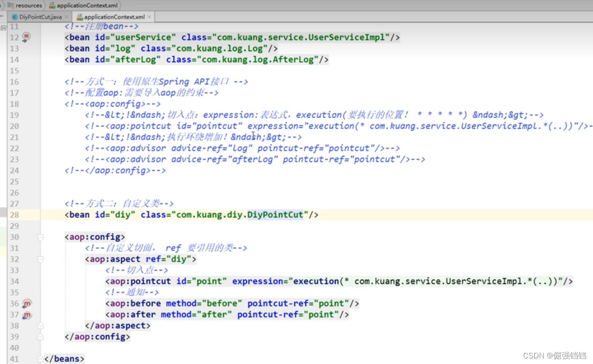
Task: Click the closing beans tag
Action: (64, 359)
